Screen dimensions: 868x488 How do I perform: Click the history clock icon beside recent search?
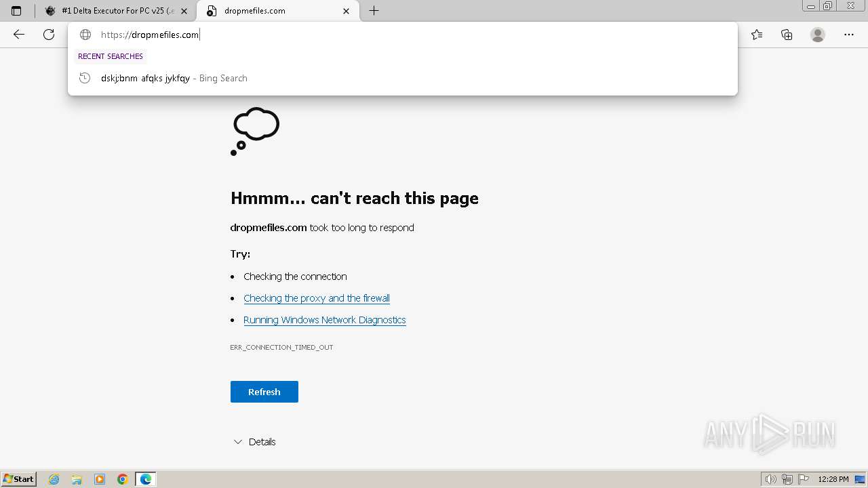85,78
